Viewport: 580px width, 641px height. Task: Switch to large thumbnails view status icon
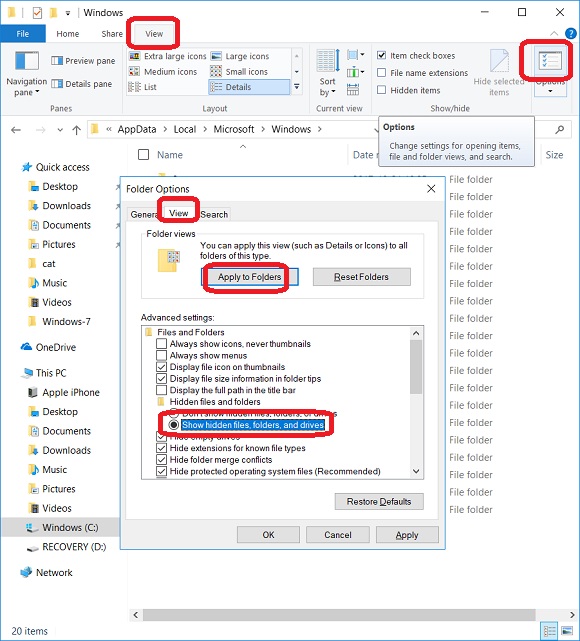click(567, 631)
